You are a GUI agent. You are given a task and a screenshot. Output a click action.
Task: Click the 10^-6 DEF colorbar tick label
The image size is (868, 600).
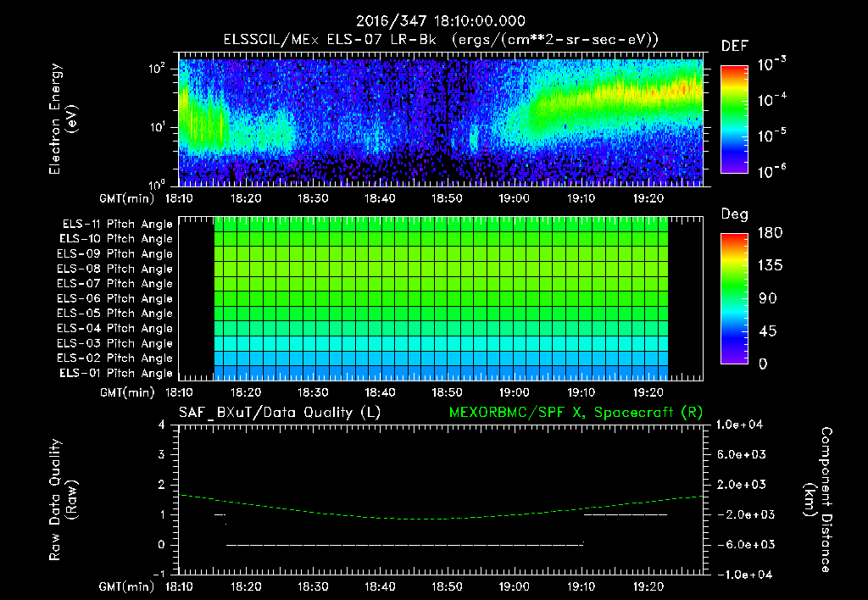[x=771, y=171]
